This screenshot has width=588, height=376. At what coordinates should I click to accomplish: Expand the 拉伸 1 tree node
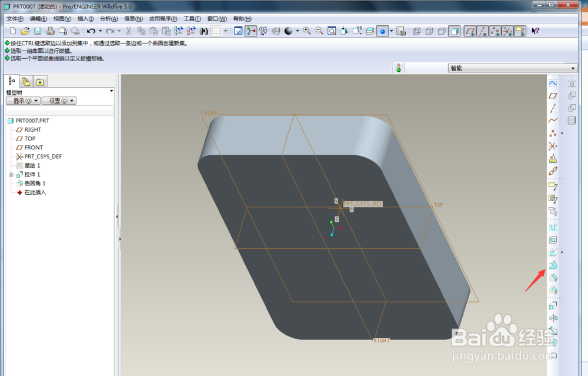click(11, 175)
